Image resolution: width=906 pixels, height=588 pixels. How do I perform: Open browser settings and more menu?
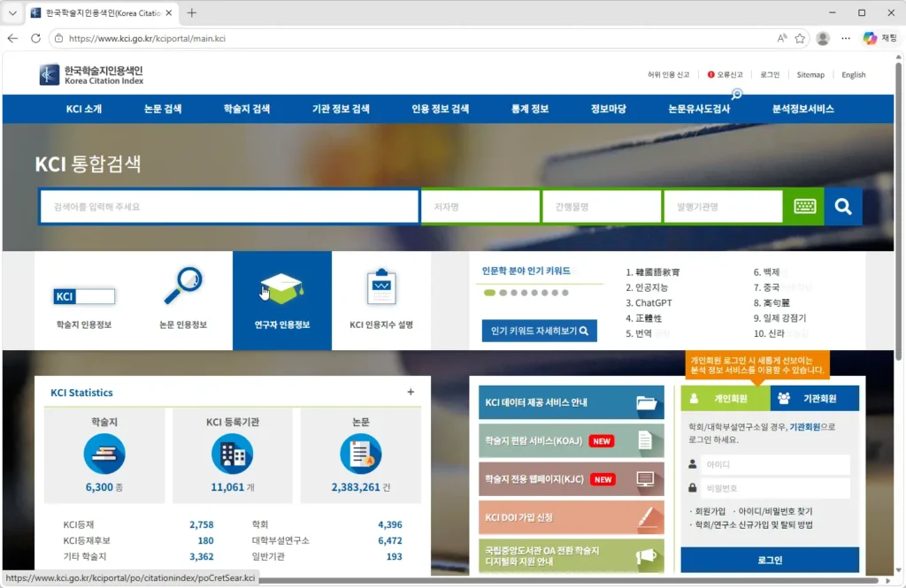tap(846, 38)
